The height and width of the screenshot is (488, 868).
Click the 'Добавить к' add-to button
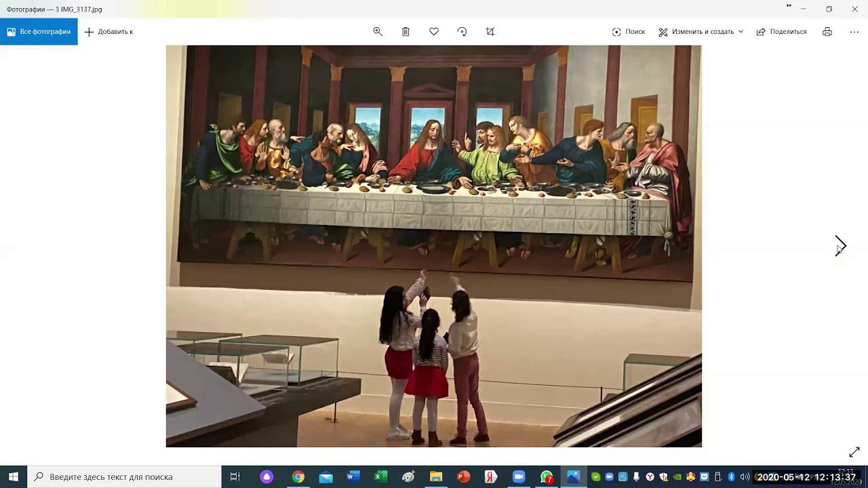point(109,32)
